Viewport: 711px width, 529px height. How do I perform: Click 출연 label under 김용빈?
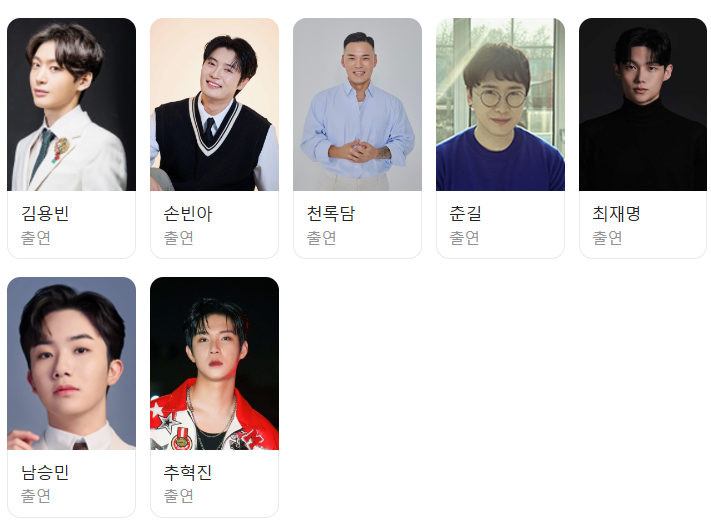[36, 238]
